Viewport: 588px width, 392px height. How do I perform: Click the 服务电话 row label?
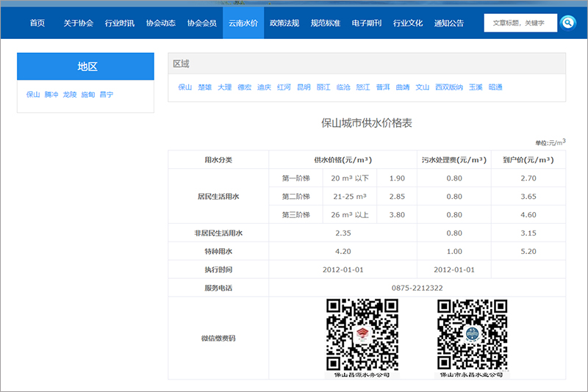(218, 288)
